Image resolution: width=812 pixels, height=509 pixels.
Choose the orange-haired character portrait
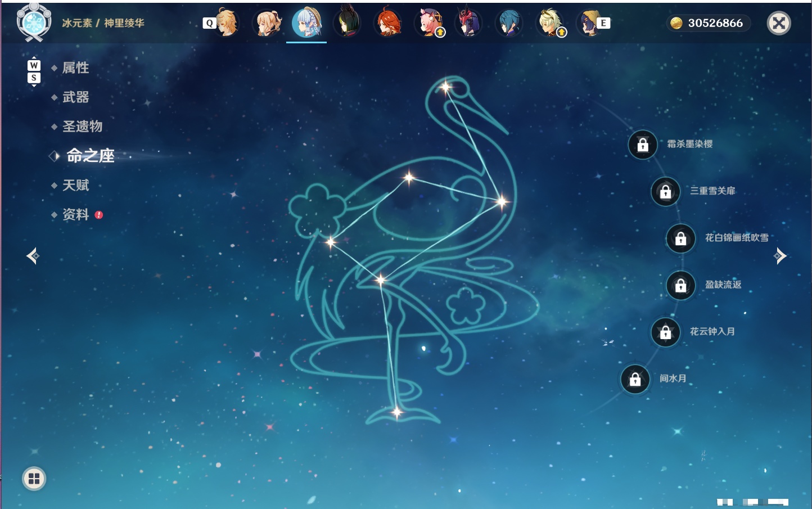click(388, 23)
